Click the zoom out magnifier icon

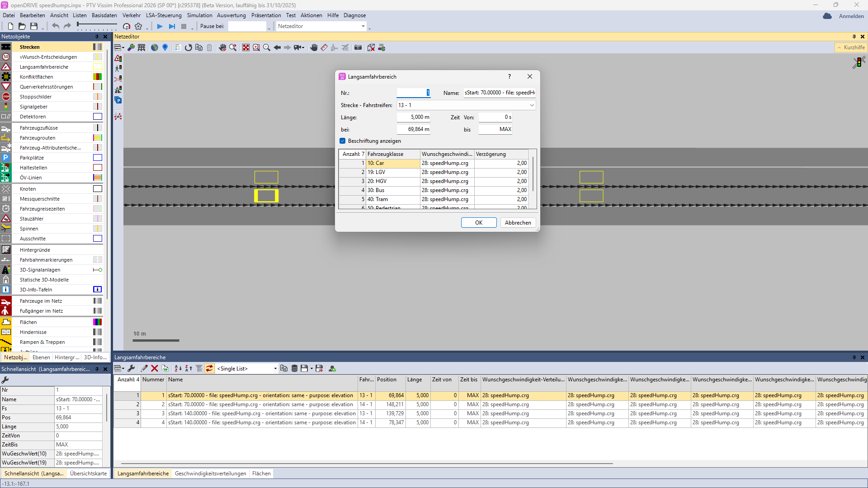click(x=267, y=47)
